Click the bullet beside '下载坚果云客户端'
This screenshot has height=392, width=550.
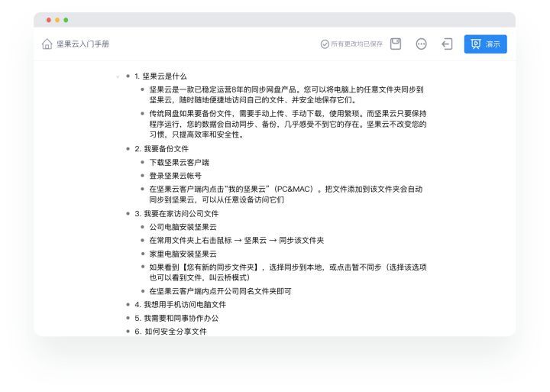[x=142, y=162]
